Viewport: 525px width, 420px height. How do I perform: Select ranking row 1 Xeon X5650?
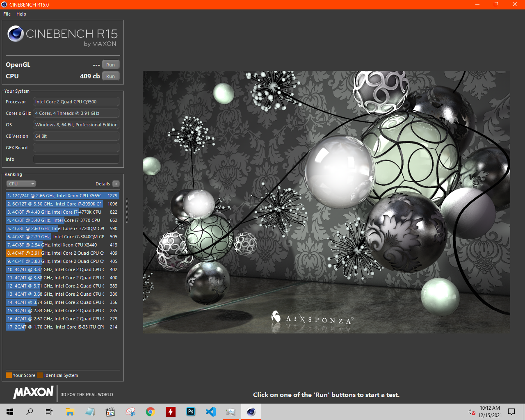pos(62,196)
